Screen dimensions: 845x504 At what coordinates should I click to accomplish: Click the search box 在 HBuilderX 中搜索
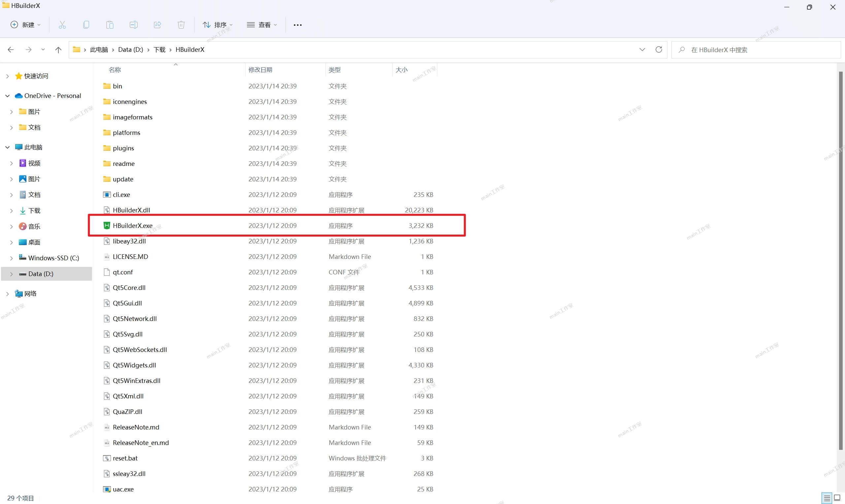[756, 50]
